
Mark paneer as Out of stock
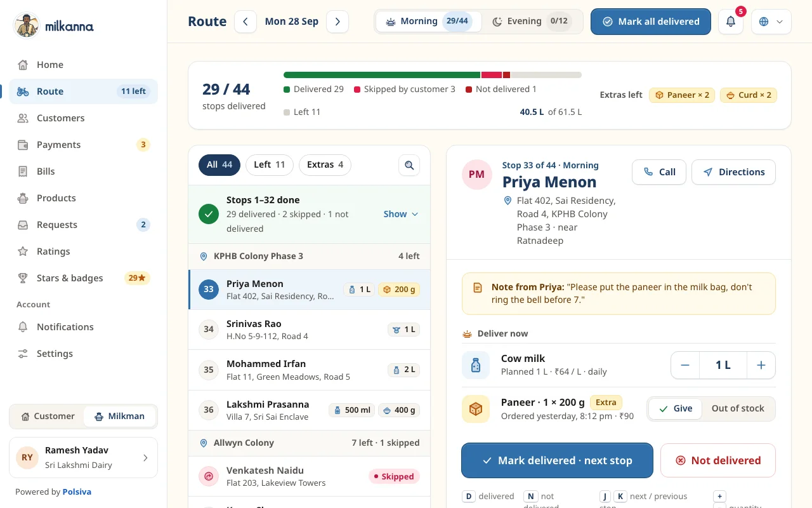click(x=738, y=408)
